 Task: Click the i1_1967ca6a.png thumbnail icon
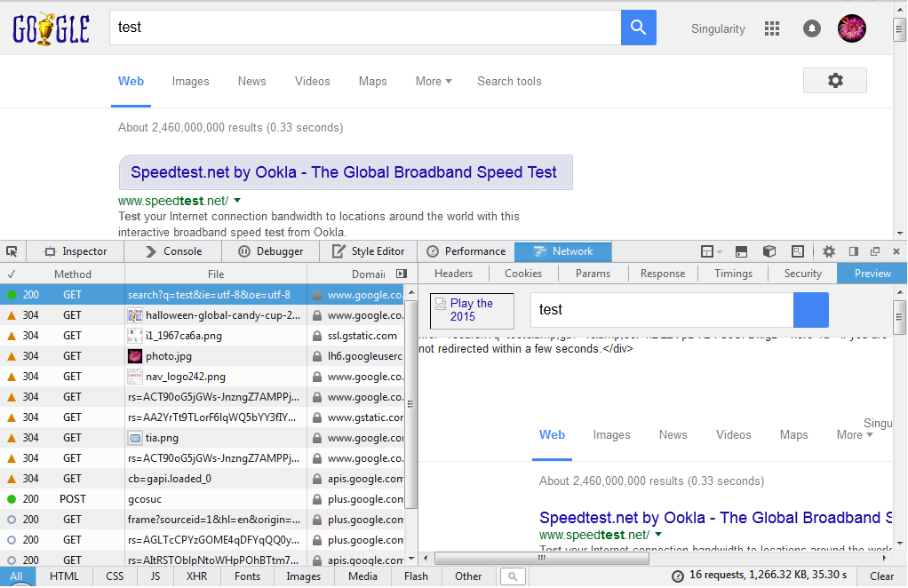[135, 336]
